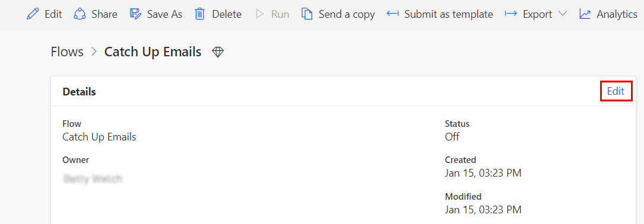Expand the Export dropdown chevron
Screen dimensions: 644x224
tap(563, 14)
